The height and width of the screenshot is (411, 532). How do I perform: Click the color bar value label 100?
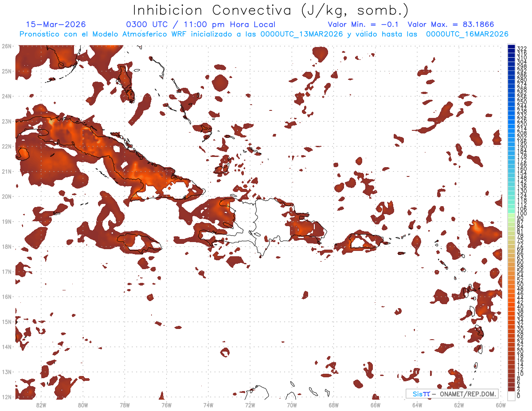[x=521, y=214]
